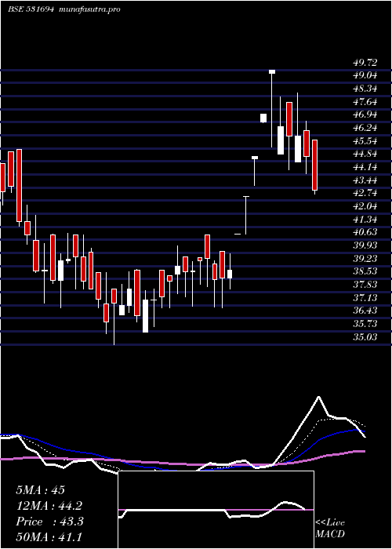Select the 41.34 price level label
Viewport: 392px width, 549px height.
pyautogui.click(x=365, y=220)
